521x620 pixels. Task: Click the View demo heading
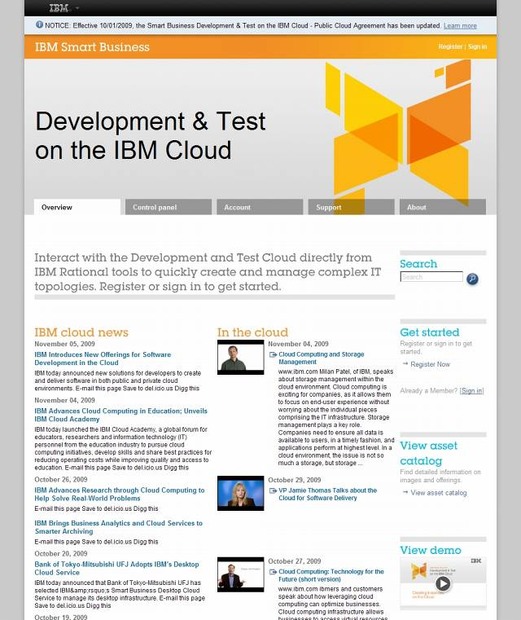(430, 550)
